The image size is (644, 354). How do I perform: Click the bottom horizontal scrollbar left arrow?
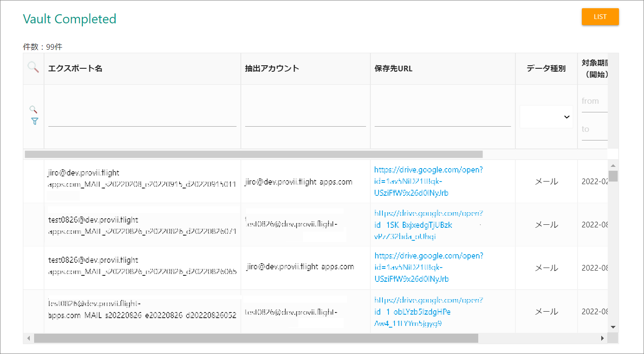pos(28,338)
